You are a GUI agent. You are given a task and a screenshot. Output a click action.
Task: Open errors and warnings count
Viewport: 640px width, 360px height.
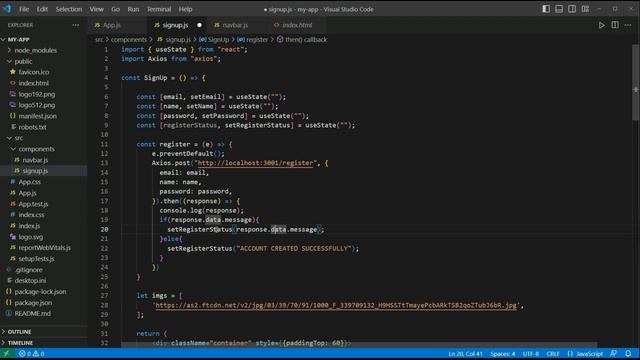coord(31,353)
